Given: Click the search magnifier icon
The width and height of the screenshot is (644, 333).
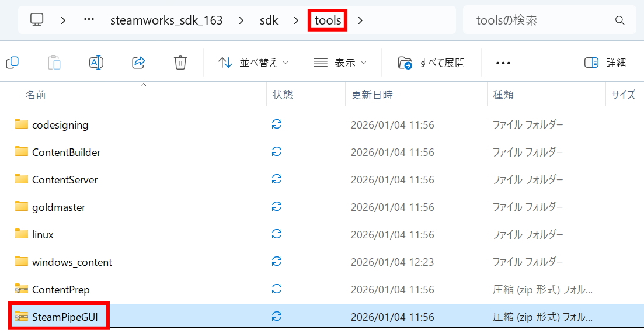Looking at the screenshot, I should tap(619, 20).
